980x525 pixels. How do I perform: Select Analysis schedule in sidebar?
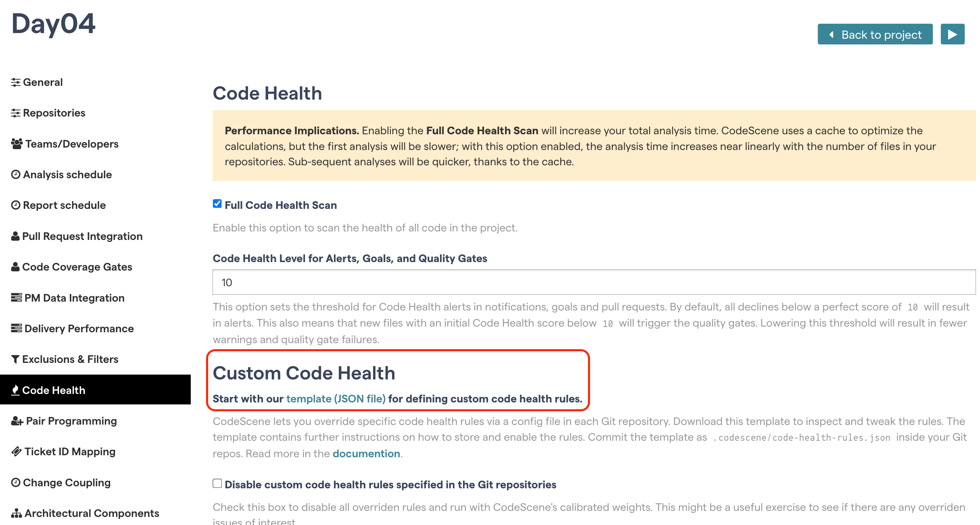67,175
